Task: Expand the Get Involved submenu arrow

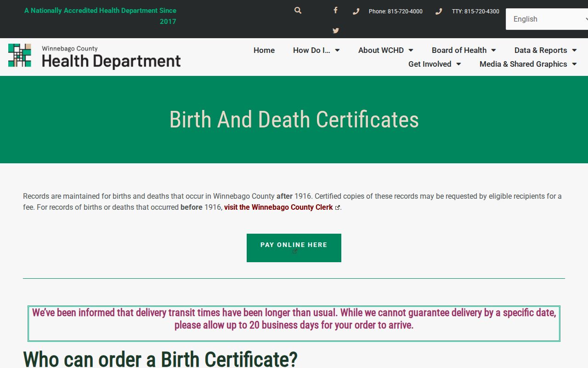Action: pyautogui.click(x=458, y=64)
